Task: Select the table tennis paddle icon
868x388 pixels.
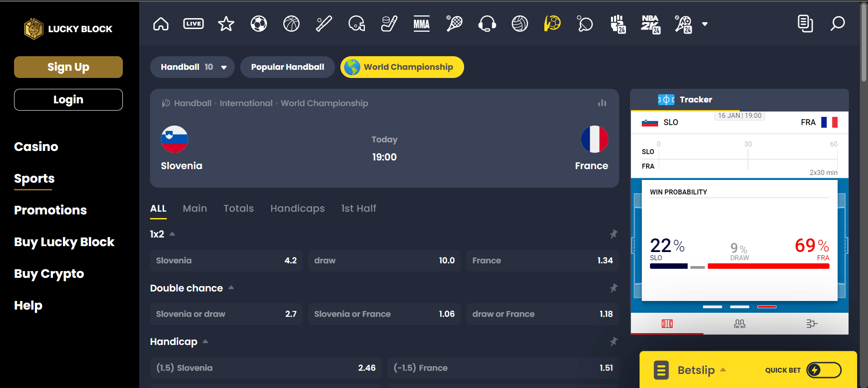Action: point(585,24)
